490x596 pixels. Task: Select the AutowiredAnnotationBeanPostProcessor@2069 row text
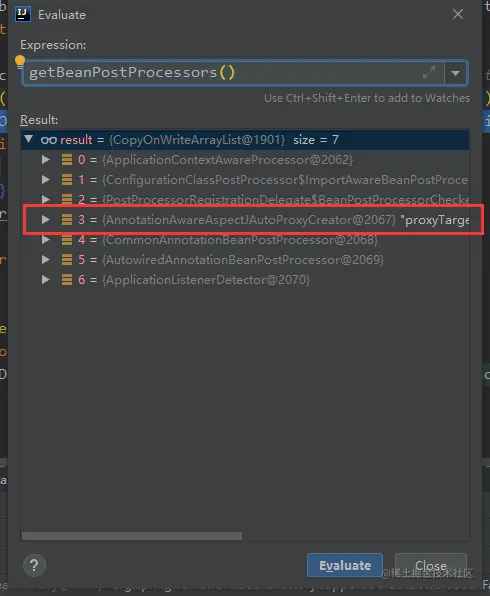pos(243,260)
